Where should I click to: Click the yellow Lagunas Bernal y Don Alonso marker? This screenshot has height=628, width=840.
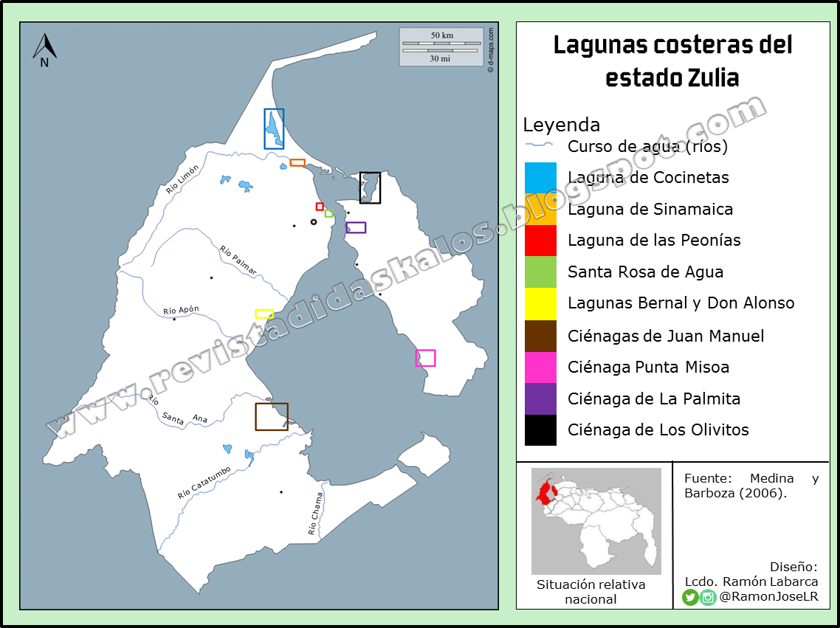click(264, 312)
